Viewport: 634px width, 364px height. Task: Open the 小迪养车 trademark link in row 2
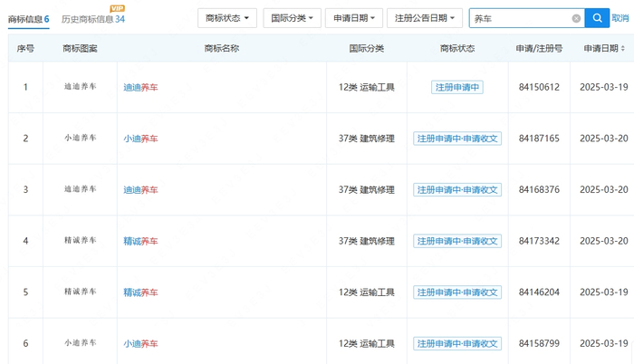tap(140, 139)
